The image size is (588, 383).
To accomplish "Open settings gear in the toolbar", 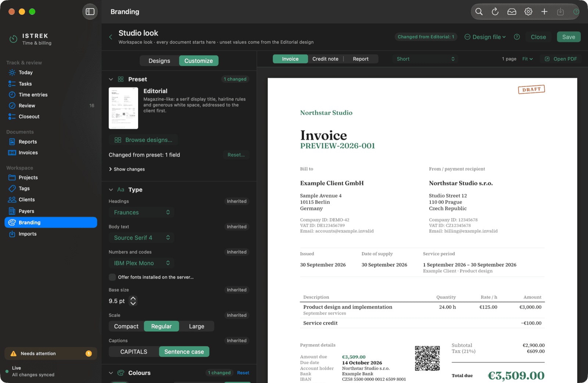I will click(x=528, y=12).
